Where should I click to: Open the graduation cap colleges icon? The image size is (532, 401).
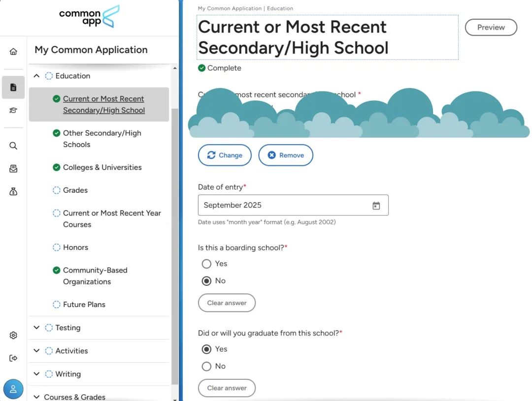13,110
